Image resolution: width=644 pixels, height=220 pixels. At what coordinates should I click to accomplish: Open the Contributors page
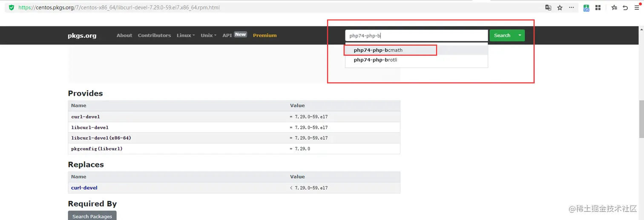154,35
